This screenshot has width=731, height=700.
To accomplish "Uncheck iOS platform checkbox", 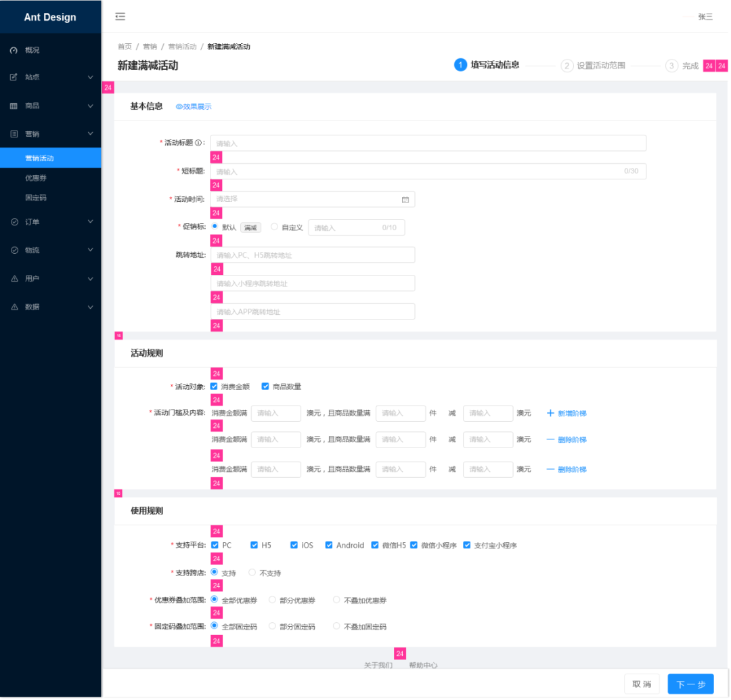I will coord(294,545).
